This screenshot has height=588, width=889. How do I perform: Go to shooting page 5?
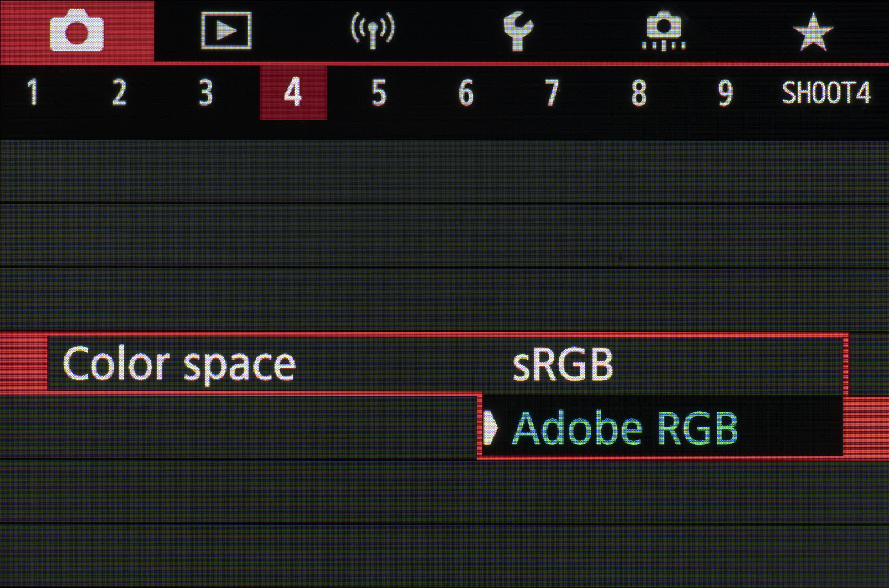(379, 92)
